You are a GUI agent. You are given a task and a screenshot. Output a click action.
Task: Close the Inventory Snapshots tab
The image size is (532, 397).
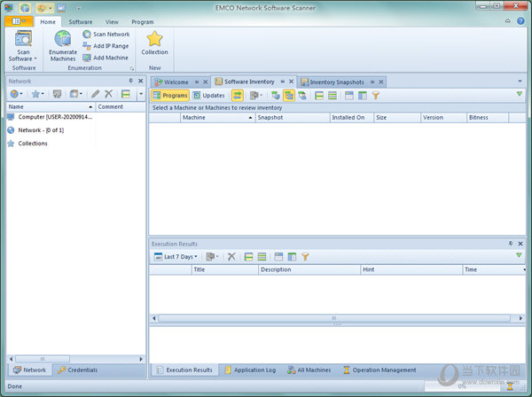(381, 82)
